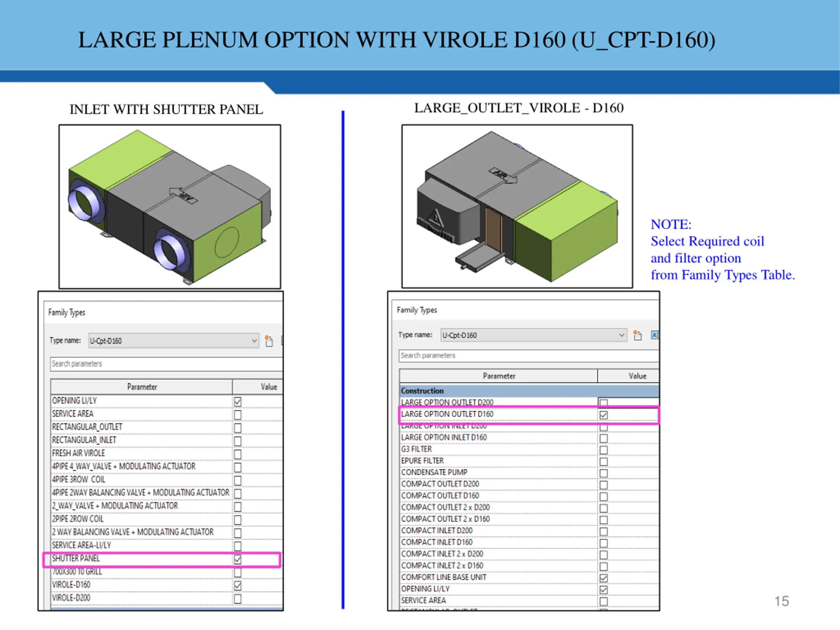Click the blue NOTE text about coil selection
This screenshot has width=840, height=630.
click(723, 249)
